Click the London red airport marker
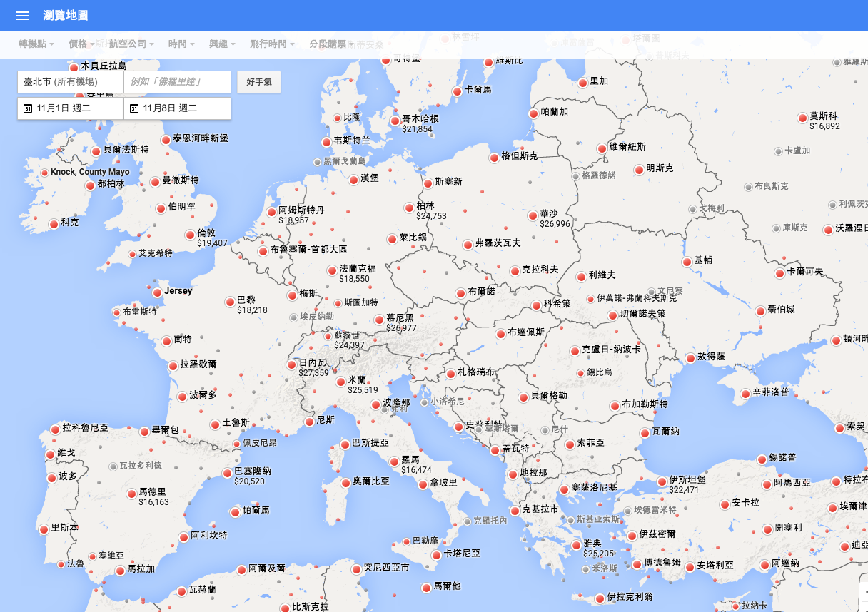Viewport: 868px width, 612px height. point(190,235)
